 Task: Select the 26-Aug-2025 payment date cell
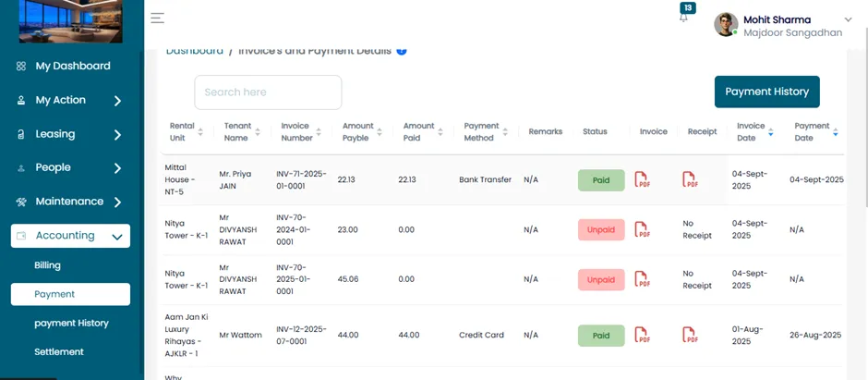815,335
